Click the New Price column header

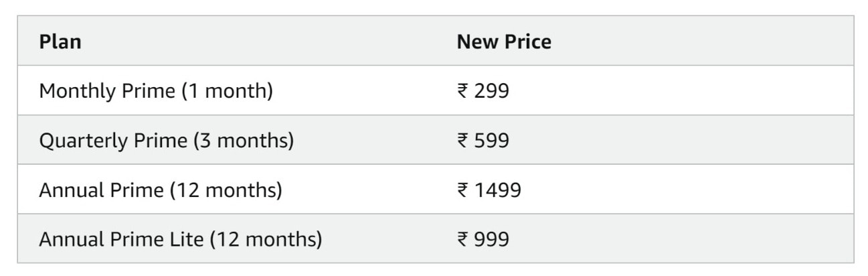click(x=504, y=42)
